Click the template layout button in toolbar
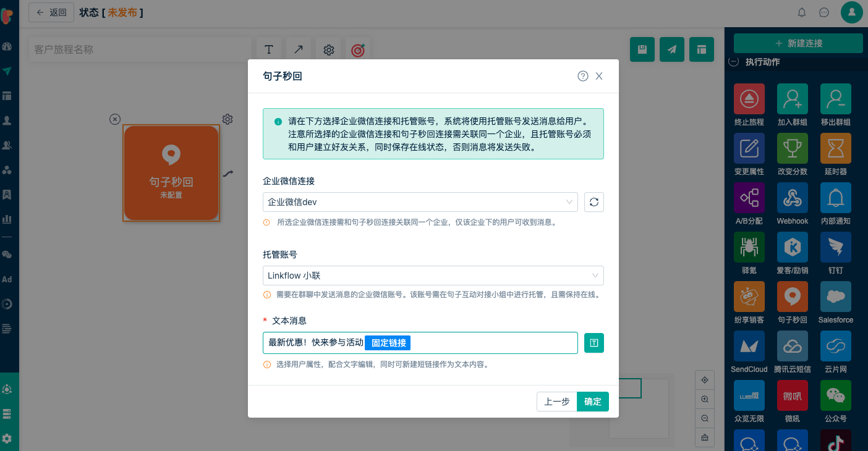 click(702, 49)
